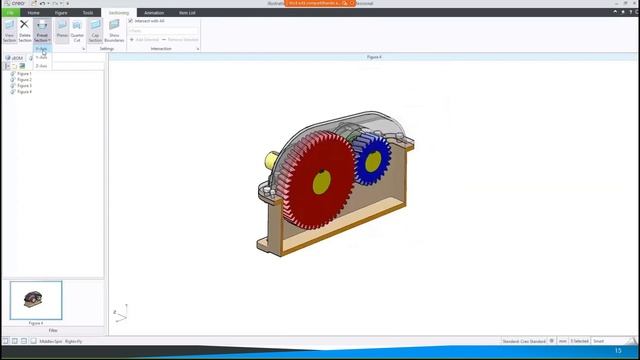Click the fourth layout icon in status bar

(33, 341)
